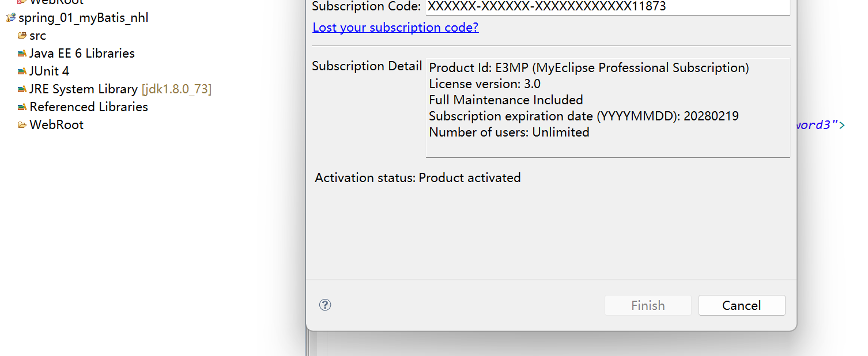Click the Finish button
The image size is (868, 356).
click(648, 305)
